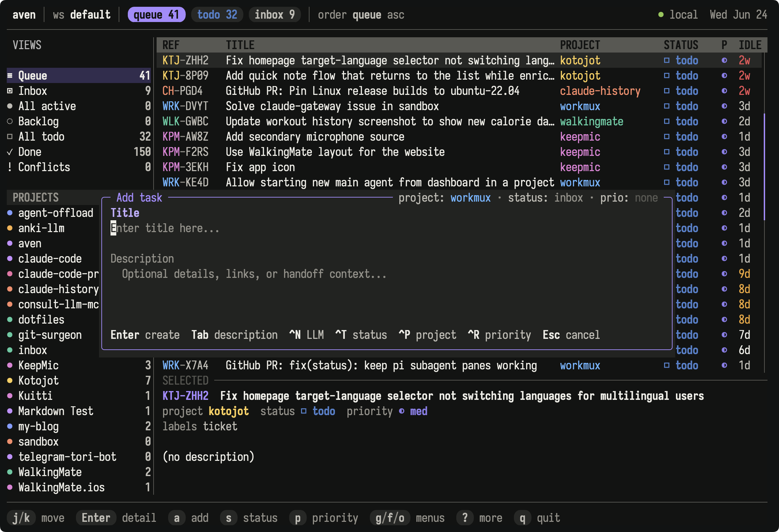
Task: Click Esc cancel in the dialog
Action: coord(571,335)
